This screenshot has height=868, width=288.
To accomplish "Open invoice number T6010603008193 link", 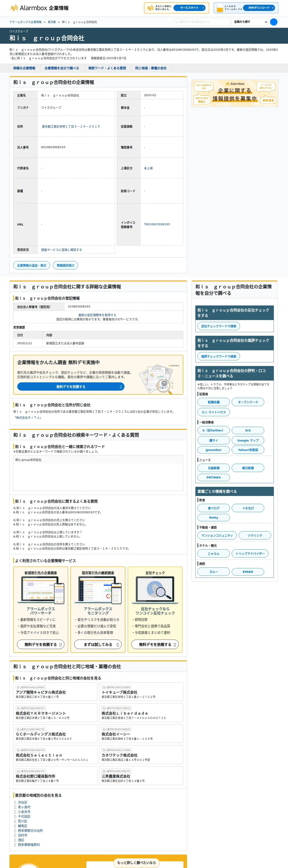I will point(157,224).
